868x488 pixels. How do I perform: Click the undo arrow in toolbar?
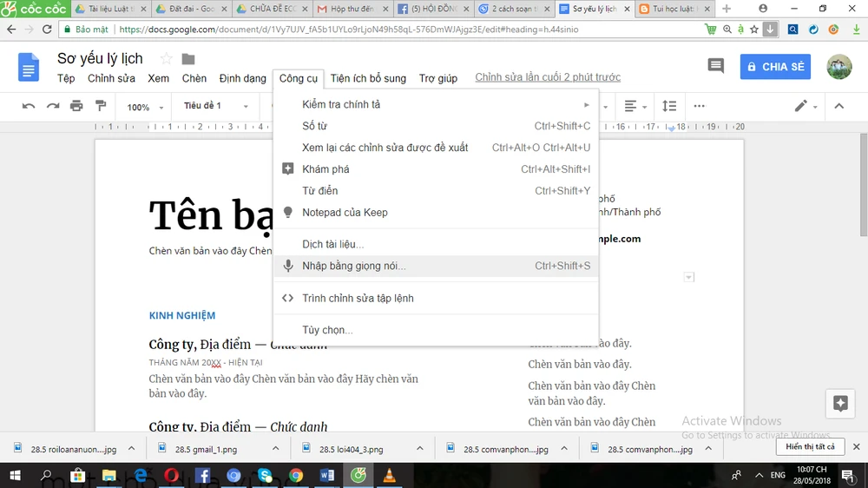click(29, 106)
